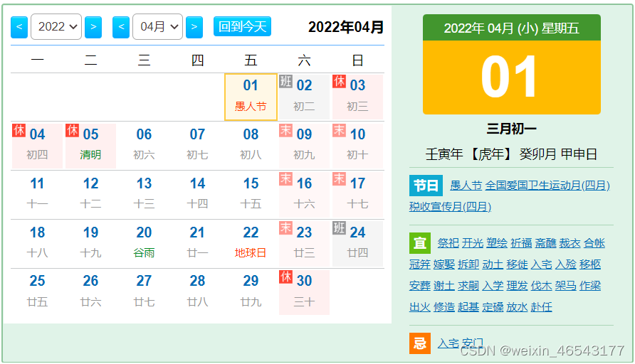Select date 28 廿八
Viewport: 635px width, 364px height.
[x=197, y=292]
